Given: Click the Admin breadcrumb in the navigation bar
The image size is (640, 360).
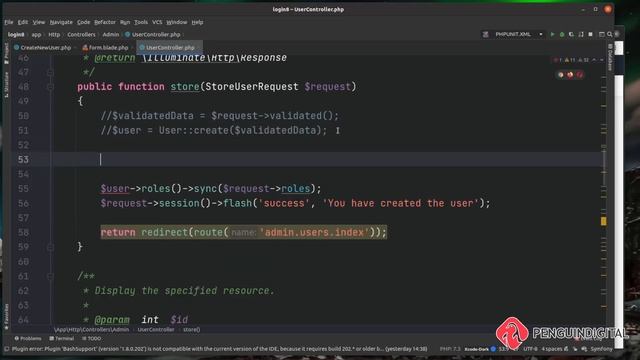Looking at the screenshot, I should pos(111,35).
